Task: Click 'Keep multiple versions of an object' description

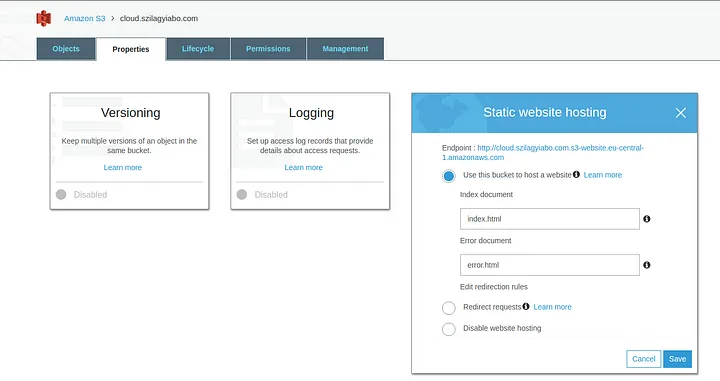Action: (x=129, y=146)
